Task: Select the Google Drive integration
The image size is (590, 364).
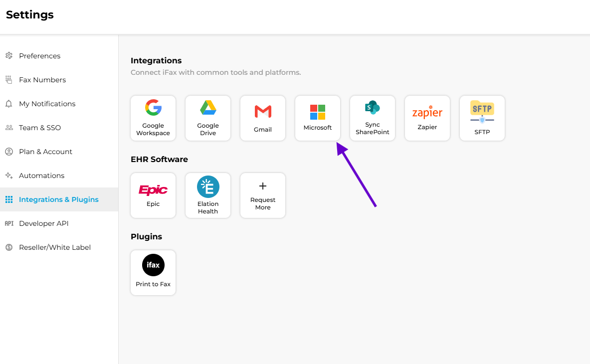Action: coord(208,118)
